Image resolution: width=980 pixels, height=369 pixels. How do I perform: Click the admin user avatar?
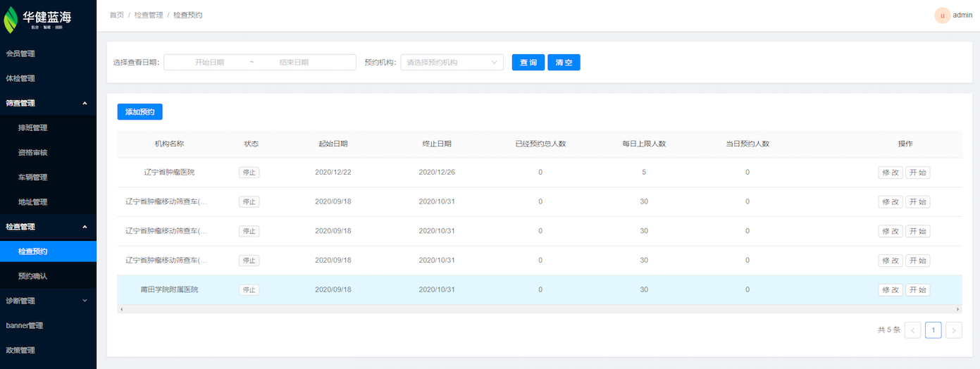(942, 15)
